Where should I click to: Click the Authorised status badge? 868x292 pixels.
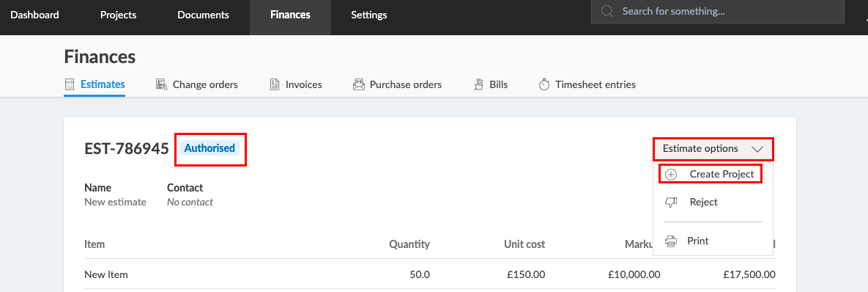[209, 148]
